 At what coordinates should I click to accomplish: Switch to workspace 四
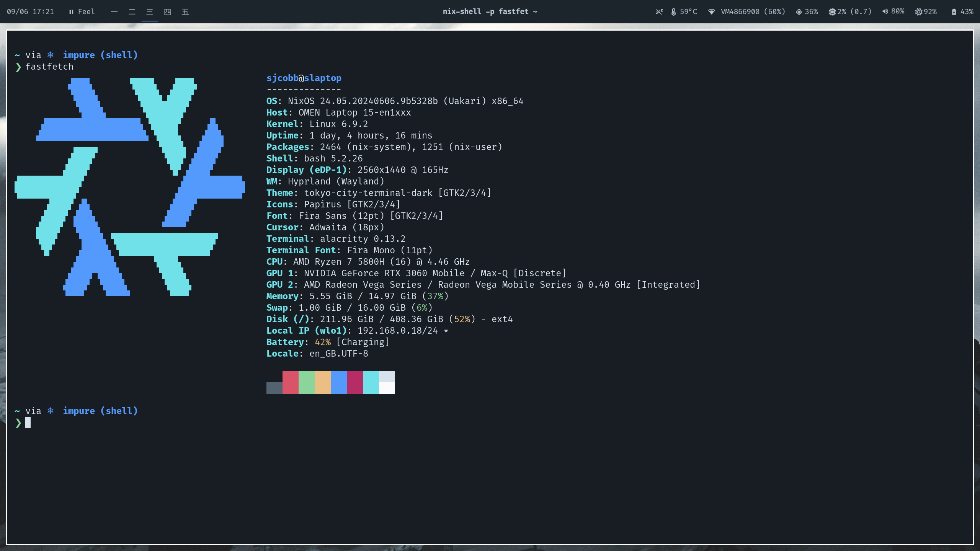(167, 12)
